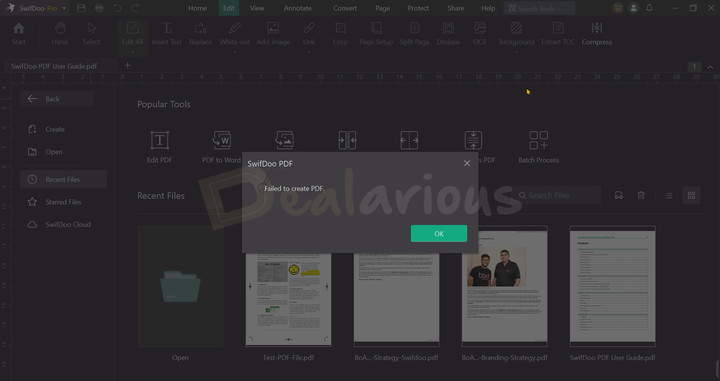Open the Start home icon

18,34
